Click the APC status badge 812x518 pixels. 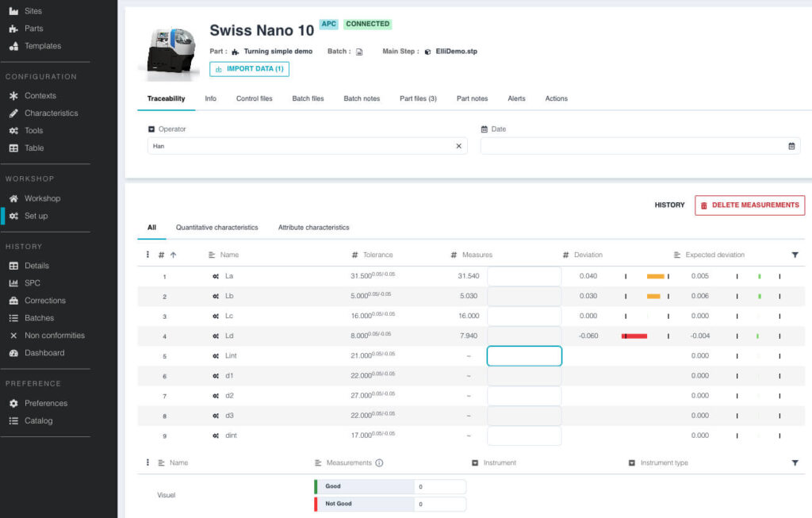click(x=329, y=24)
